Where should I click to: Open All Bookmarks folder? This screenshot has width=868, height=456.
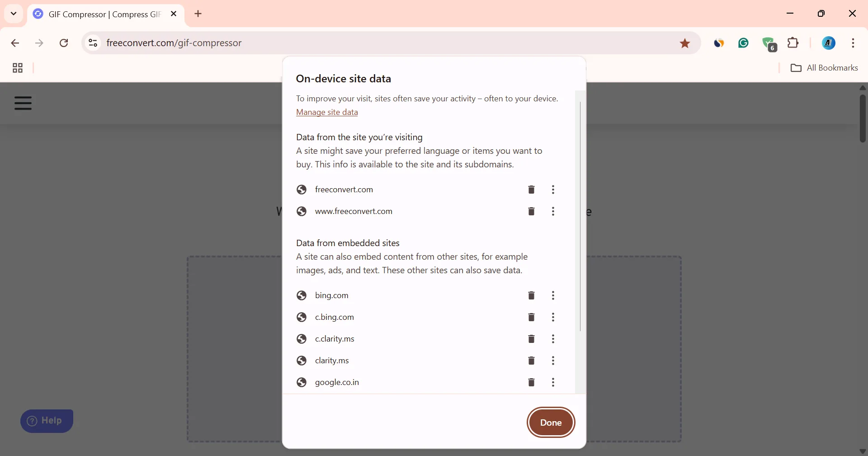pos(825,68)
